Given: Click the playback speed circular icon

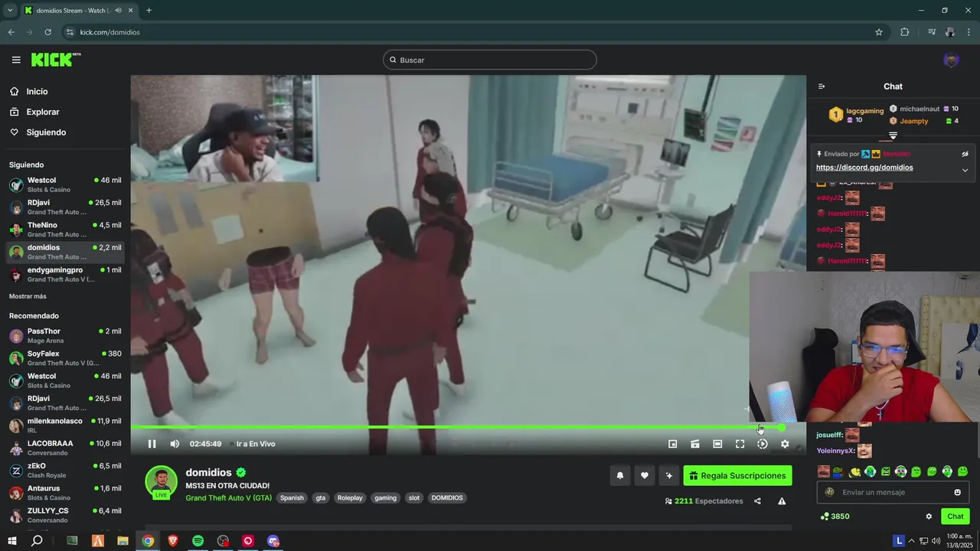Looking at the screenshot, I should (x=762, y=444).
